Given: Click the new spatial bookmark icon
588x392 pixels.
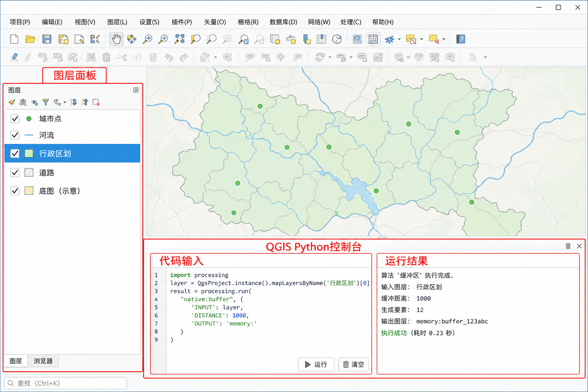Looking at the screenshot, I should (x=307, y=39).
